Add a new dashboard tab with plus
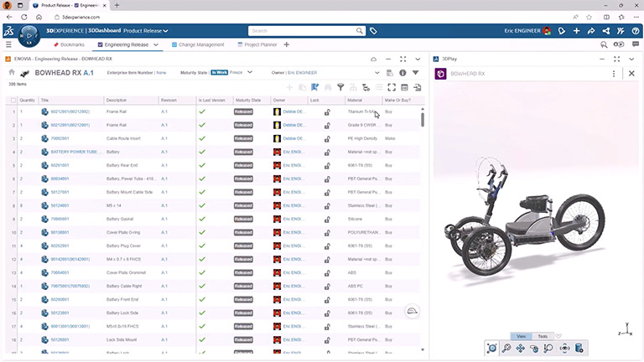 pyautogui.click(x=286, y=44)
